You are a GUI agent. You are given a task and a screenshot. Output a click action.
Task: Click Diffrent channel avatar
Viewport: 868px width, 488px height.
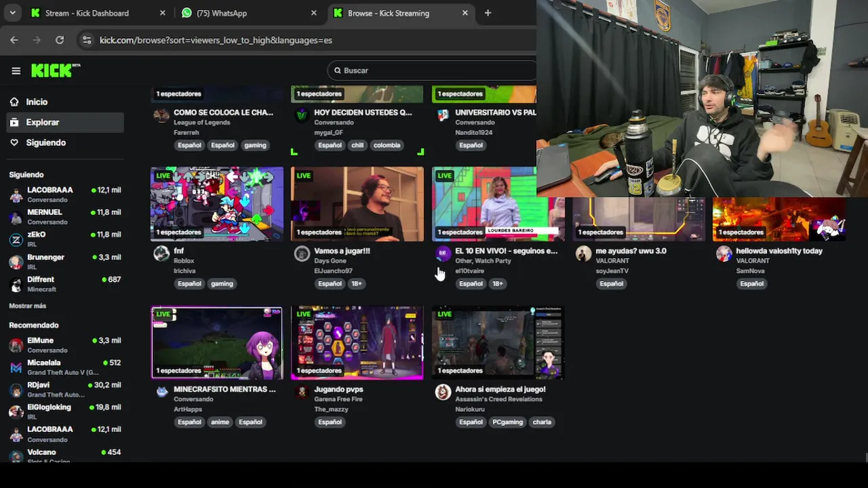click(16, 285)
